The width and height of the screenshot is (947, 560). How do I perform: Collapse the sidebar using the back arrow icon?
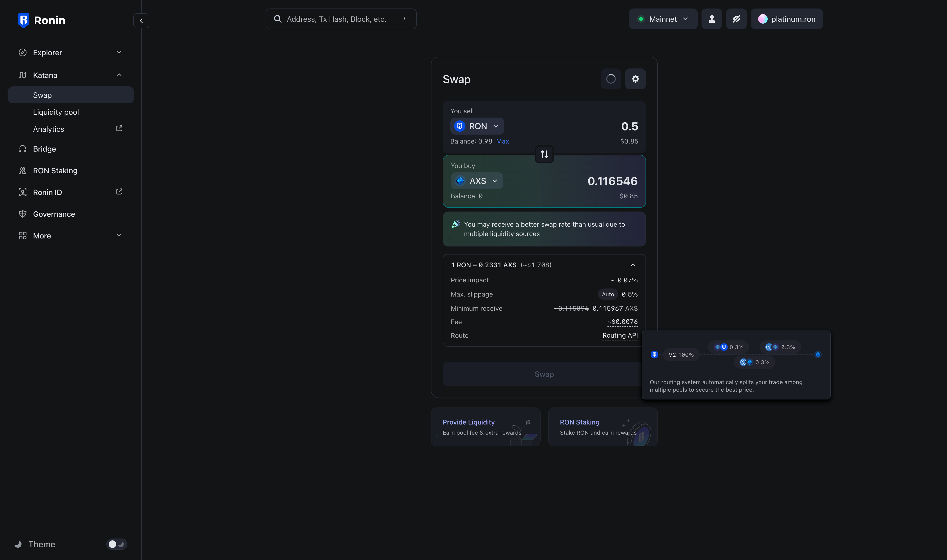click(x=141, y=20)
